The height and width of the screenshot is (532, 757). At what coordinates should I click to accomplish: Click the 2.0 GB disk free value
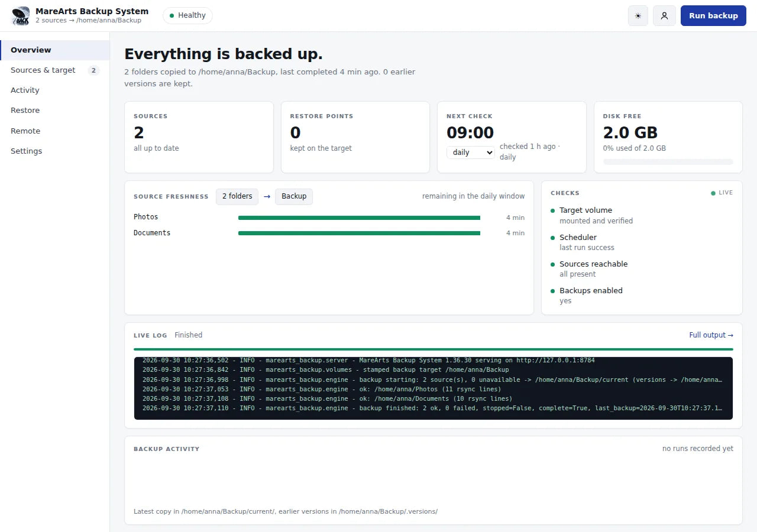630,132
